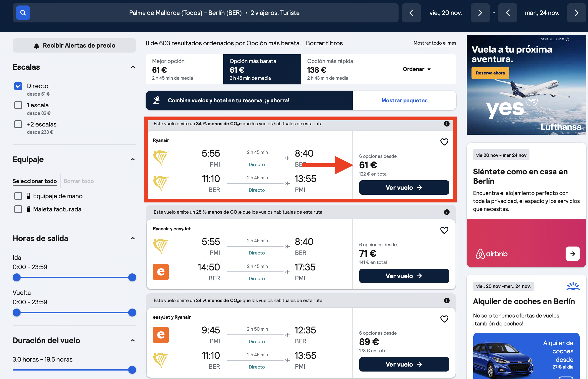Click Mostrar paquetes button
Image resolution: width=588 pixels, height=379 pixels.
(405, 101)
